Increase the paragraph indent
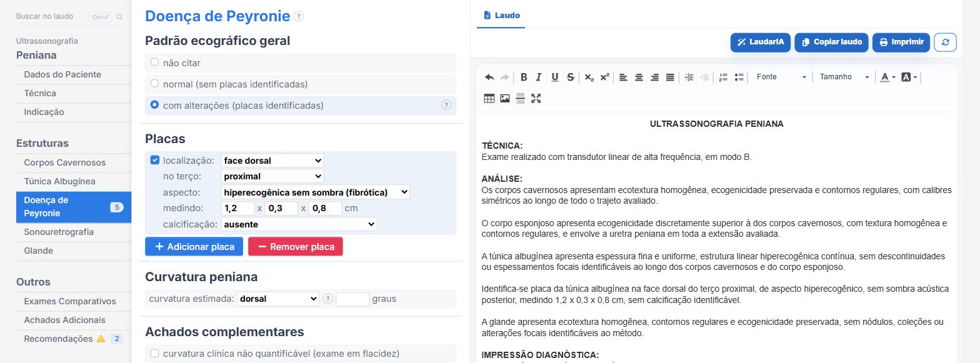 [689, 77]
